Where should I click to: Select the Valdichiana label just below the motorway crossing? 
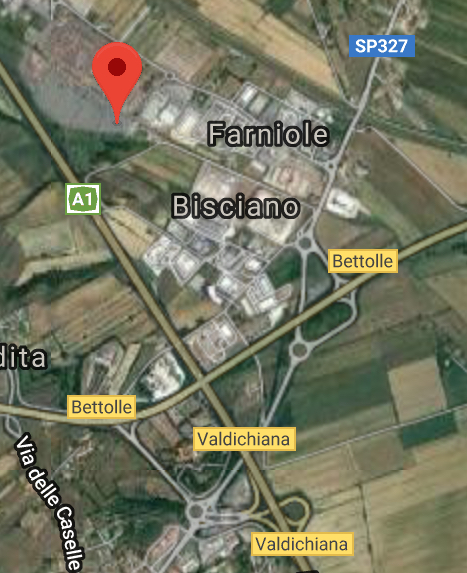244,439
